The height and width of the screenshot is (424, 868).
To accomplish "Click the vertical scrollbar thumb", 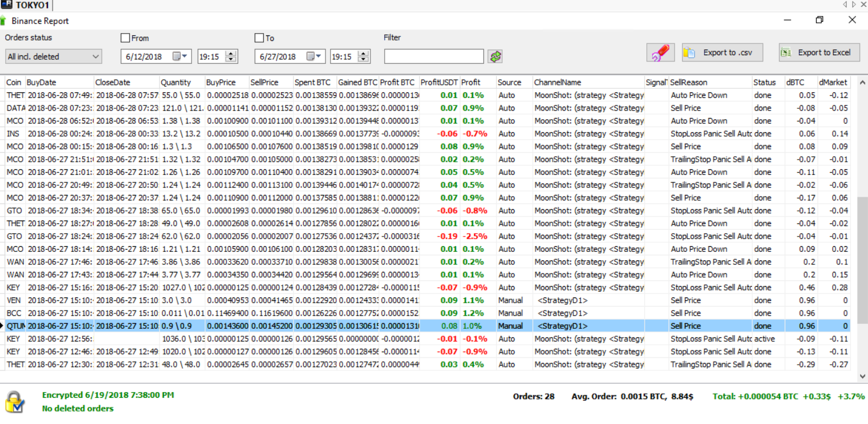I will tap(861, 259).
